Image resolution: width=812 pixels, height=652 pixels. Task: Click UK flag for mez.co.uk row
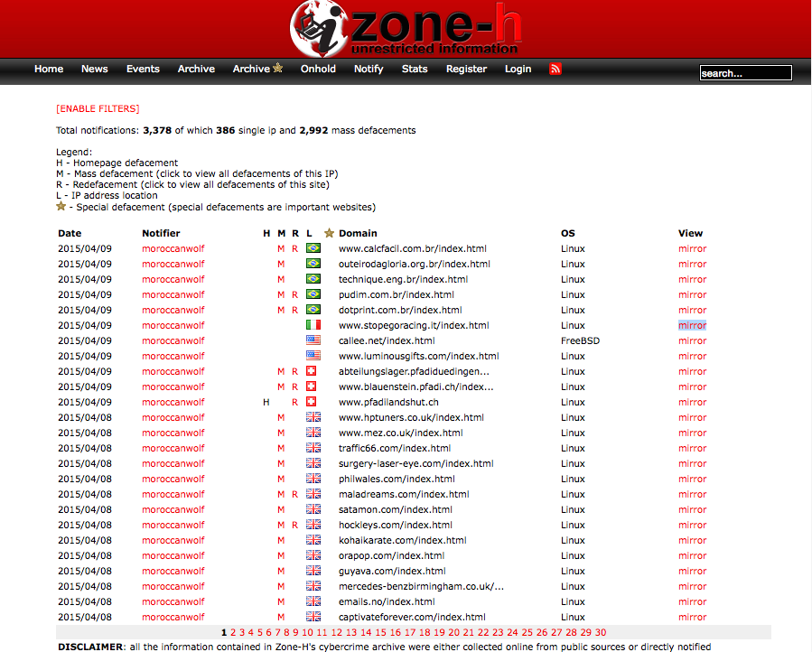[313, 433]
